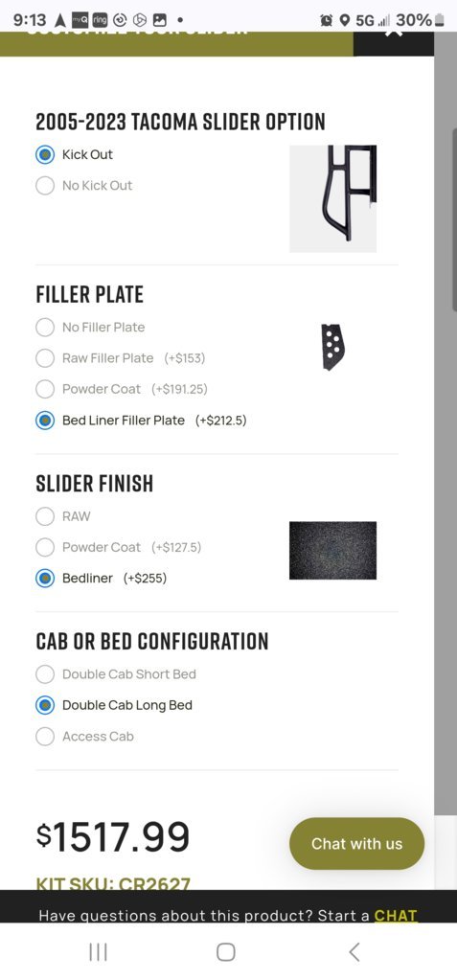Tap the Android home button icon
Viewport: 457px width, 980px height.
point(226,952)
